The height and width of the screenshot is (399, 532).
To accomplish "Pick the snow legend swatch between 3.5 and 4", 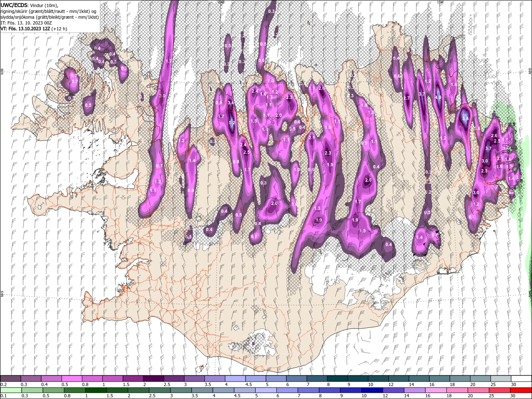I will click(x=214, y=379).
